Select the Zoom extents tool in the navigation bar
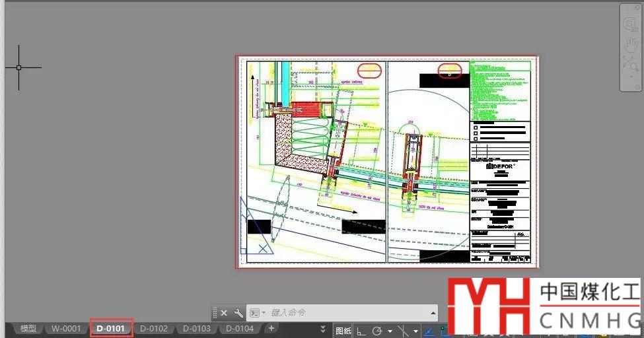The height and width of the screenshot is (338, 644). (x=630, y=63)
